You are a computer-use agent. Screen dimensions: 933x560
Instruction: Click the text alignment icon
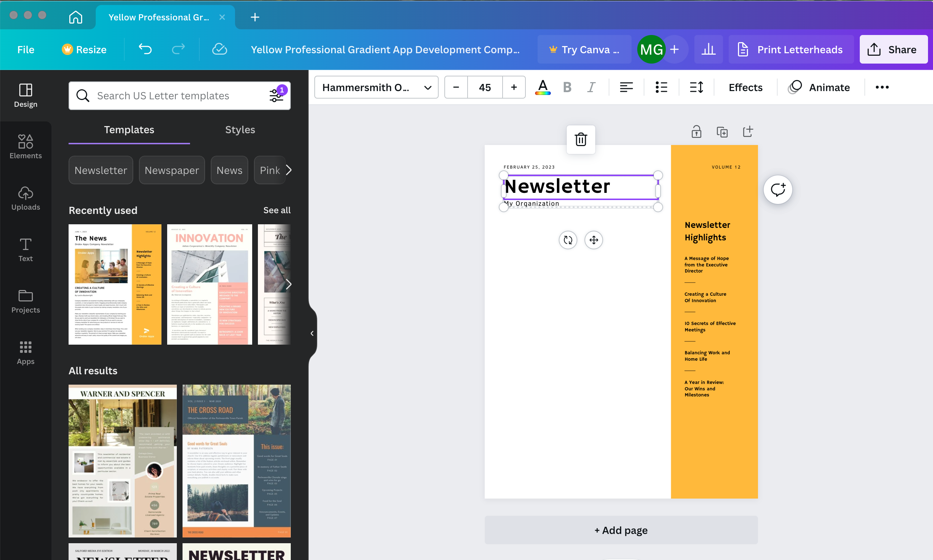pos(627,87)
